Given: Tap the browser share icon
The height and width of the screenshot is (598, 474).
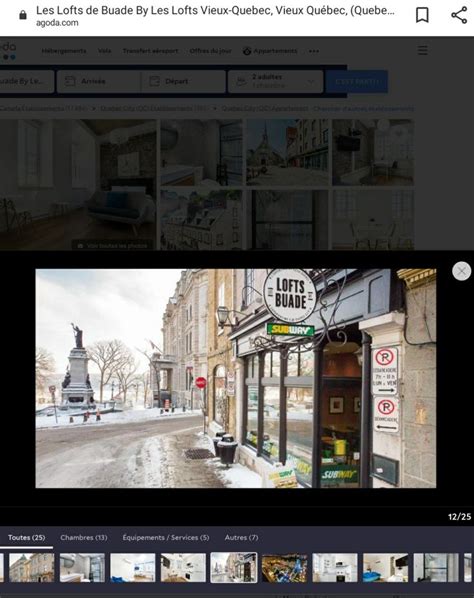Looking at the screenshot, I should [x=459, y=15].
